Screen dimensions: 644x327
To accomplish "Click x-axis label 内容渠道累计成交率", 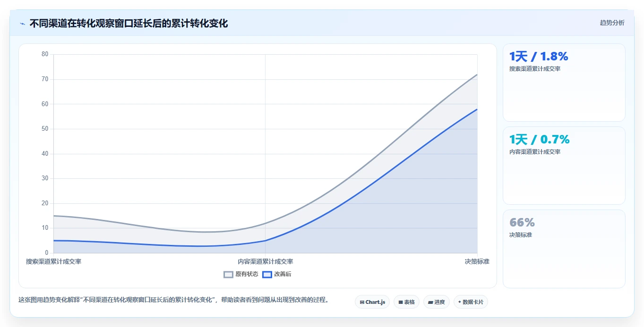I will 266,261.
